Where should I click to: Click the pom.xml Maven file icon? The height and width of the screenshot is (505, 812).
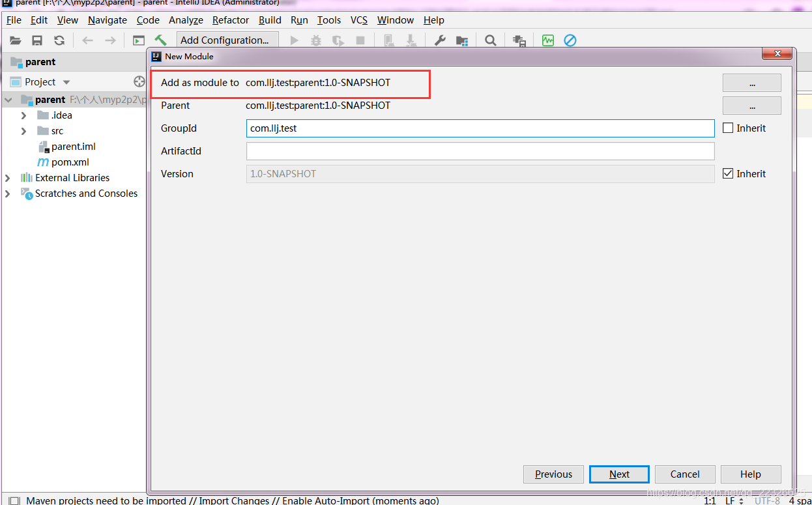point(43,162)
